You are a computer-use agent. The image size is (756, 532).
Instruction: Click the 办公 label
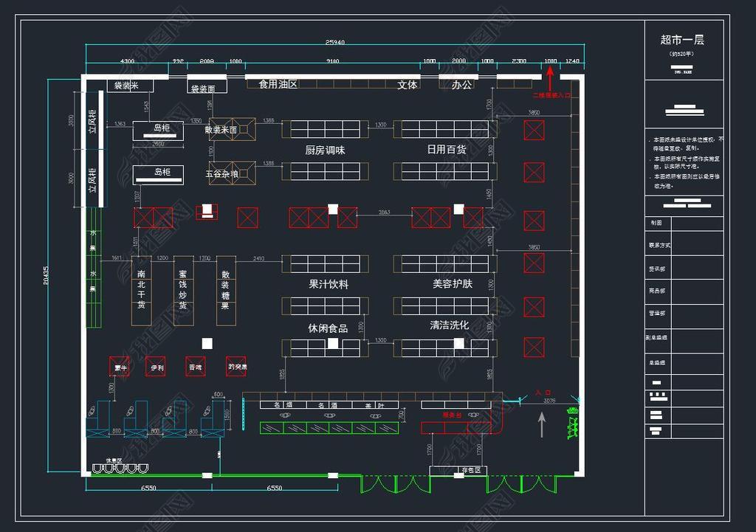click(461, 85)
